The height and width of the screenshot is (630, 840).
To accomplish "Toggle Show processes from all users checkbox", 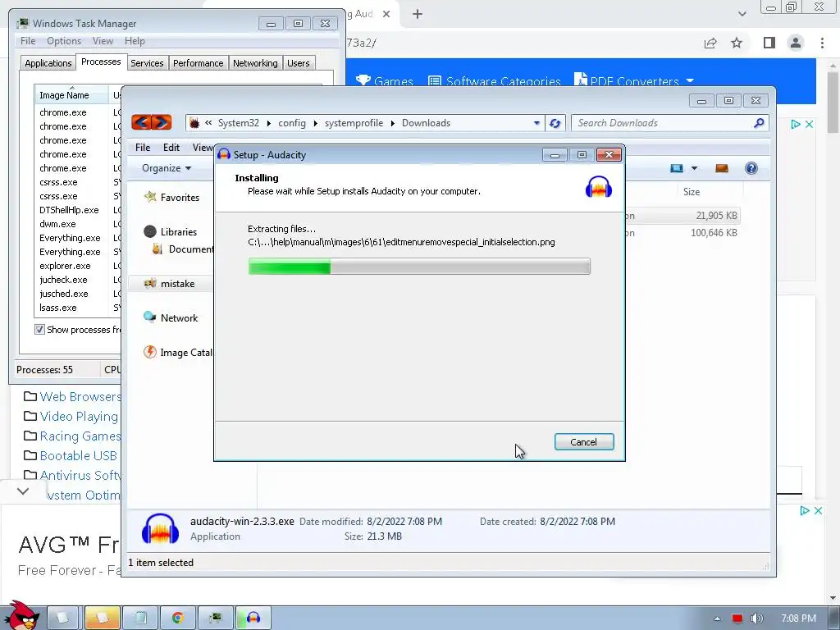I will (x=39, y=330).
